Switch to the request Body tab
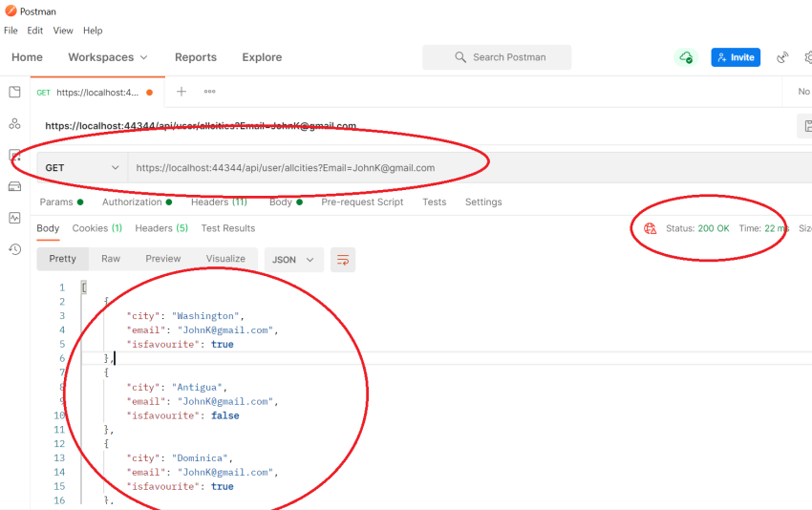This screenshot has width=812, height=510. pyautogui.click(x=286, y=202)
